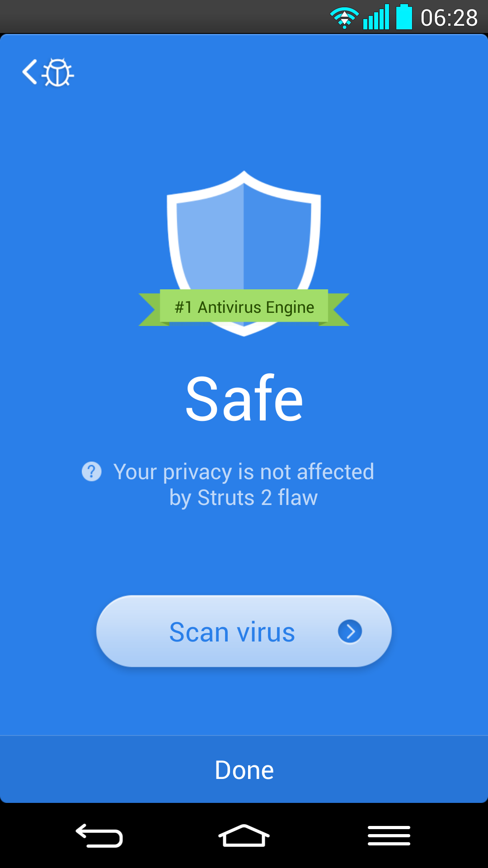This screenshot has width=488, height=868.
Task: Tap Done at the bottom
Action: click(244, 769)
